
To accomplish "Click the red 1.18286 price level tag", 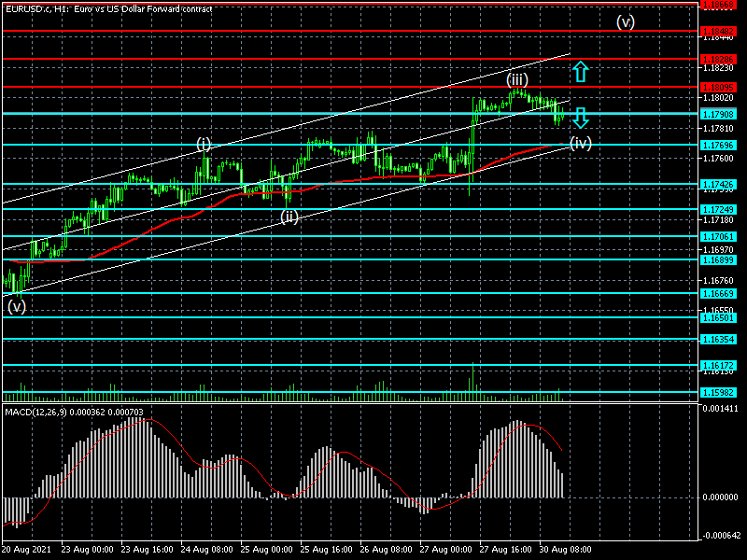I will 718,60.
